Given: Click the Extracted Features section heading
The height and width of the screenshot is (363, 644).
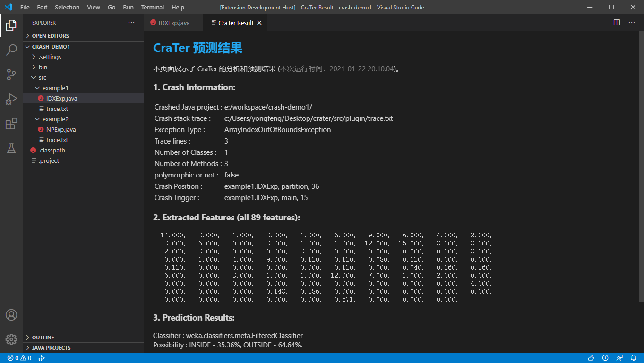Looking at the screenshot, I should pos(226,218).
